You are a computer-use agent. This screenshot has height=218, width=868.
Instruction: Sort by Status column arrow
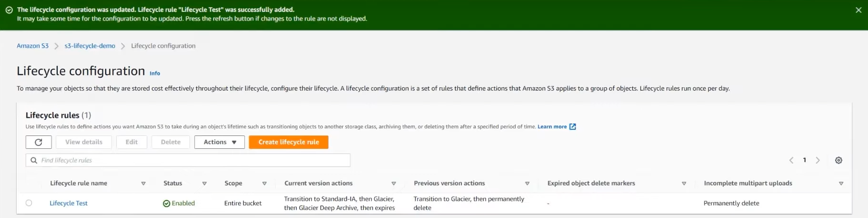point(204,184)
